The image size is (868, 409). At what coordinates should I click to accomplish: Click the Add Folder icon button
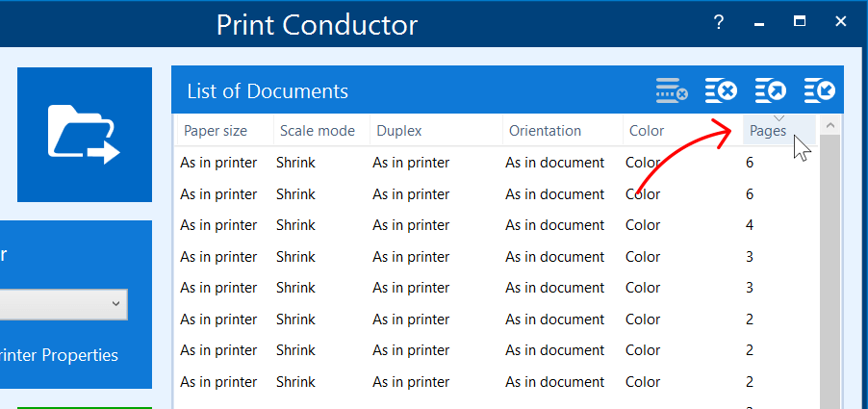coord(84,134)
